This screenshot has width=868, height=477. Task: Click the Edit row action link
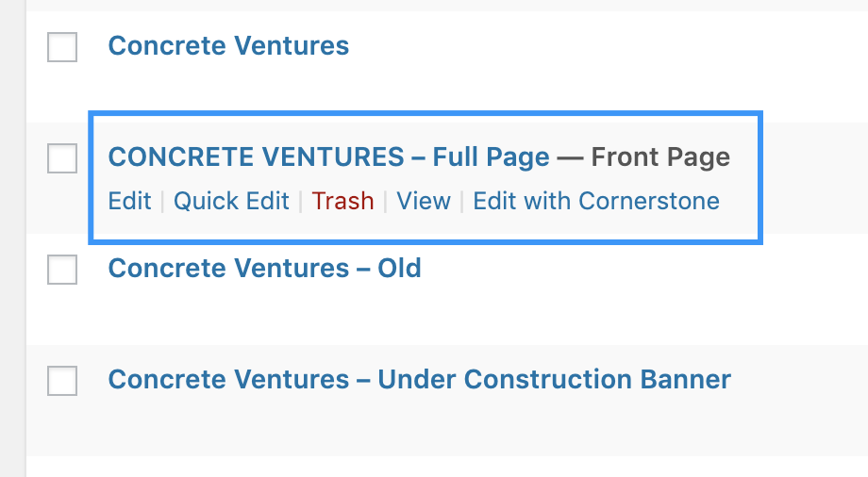tap(129, 201)
